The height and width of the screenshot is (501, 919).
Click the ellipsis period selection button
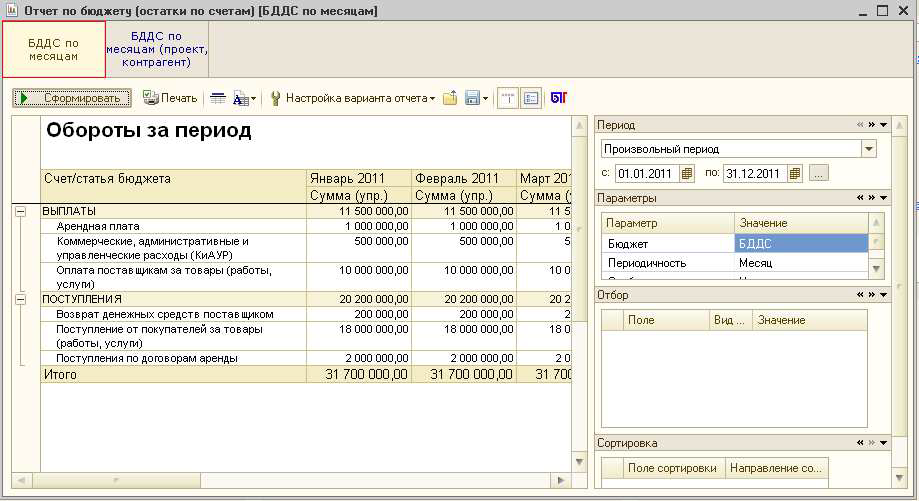pos(819,173)
